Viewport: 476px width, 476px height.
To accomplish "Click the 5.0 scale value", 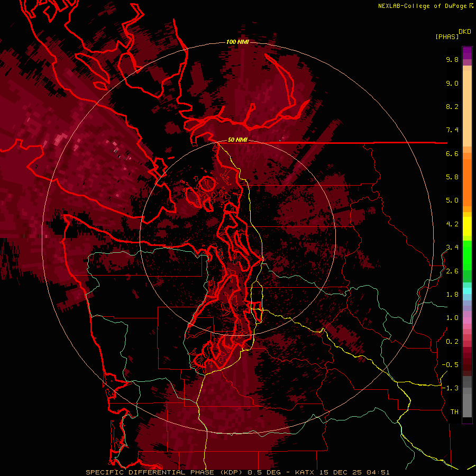I will [452, 200].
